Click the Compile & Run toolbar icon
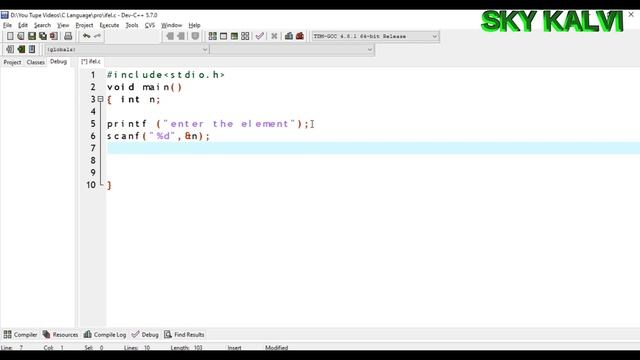The height and width of the screenshot is (360, 640). click(234, 36)
